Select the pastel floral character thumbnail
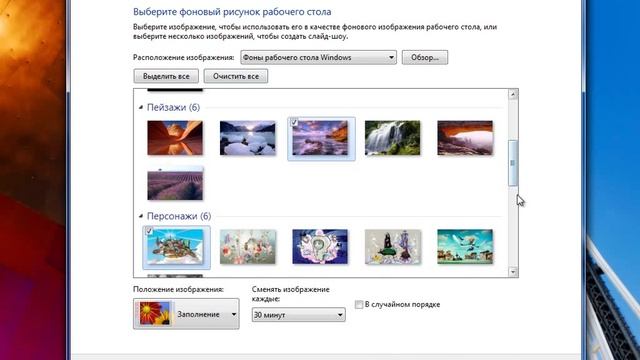 tap(247, 247)
